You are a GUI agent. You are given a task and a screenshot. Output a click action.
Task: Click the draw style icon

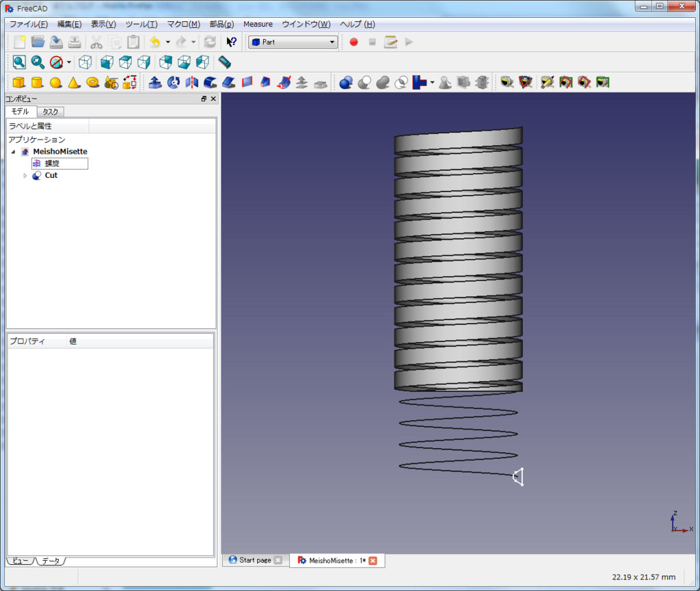pos(56,62)
